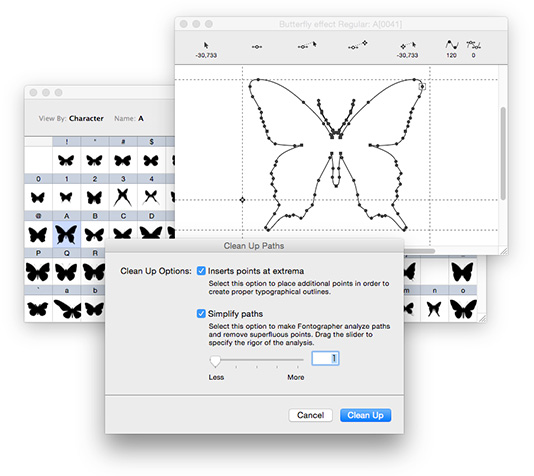Select the arrow pointer tool in outline toolbar
This screenshot has height=476, width=534.
(206, 45)
